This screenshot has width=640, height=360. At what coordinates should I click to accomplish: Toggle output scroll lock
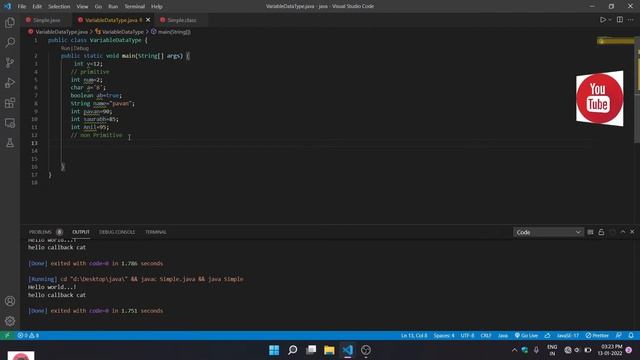point(601,232)
